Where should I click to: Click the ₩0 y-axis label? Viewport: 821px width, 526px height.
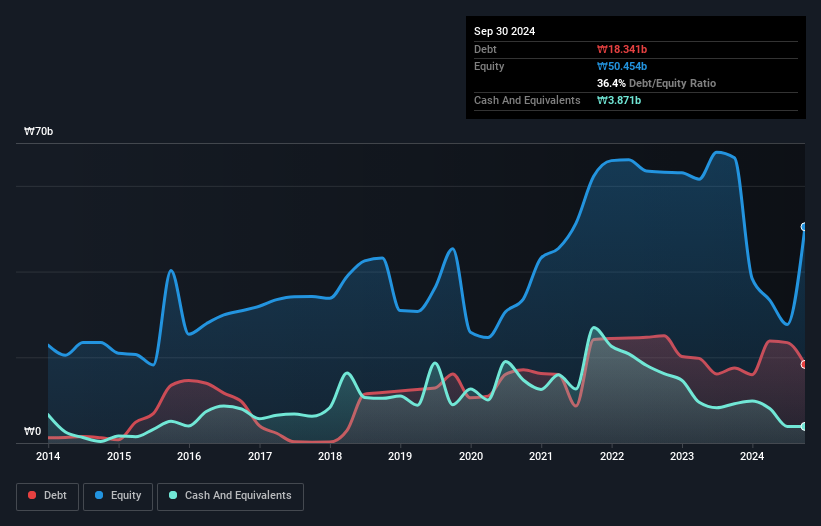32,431
